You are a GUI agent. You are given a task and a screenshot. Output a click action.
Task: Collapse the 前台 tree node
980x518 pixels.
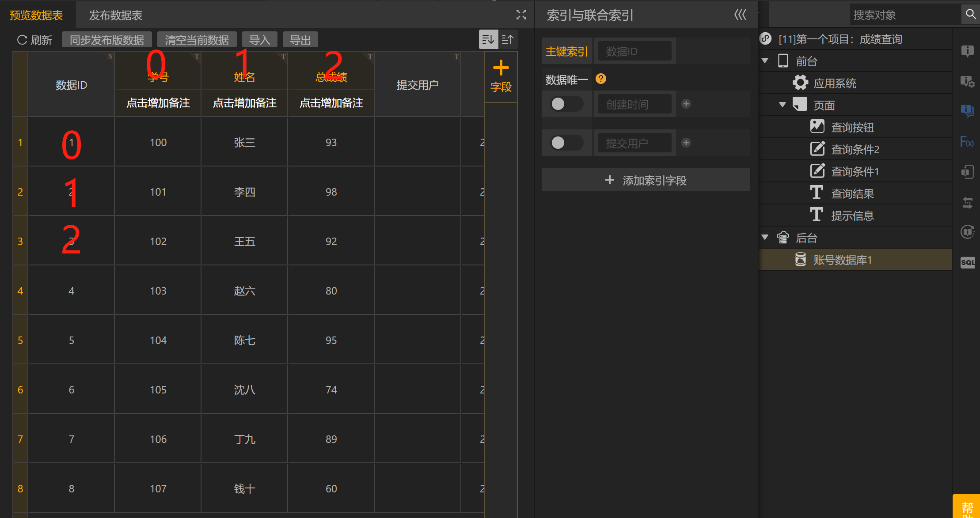point(765,61)
